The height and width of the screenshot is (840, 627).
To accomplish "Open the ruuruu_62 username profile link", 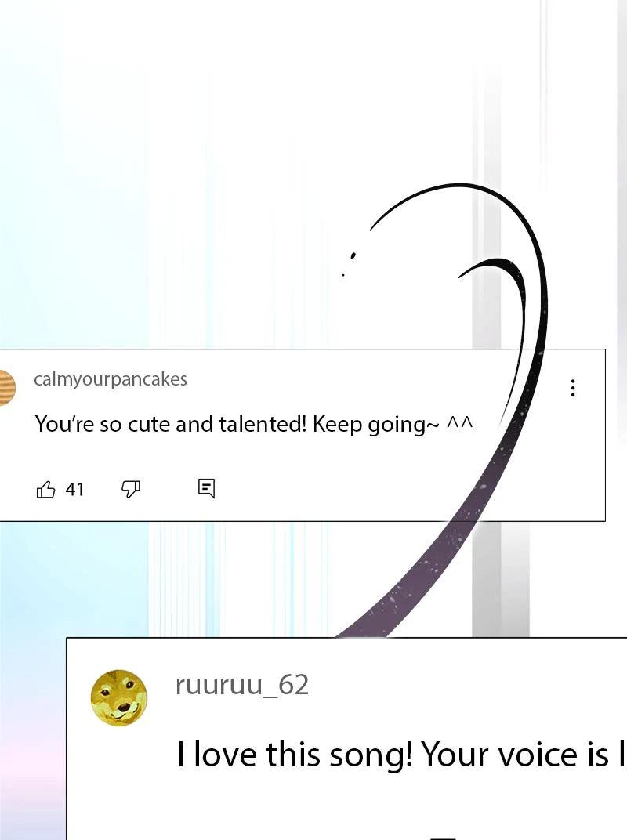I will (x=242, y=685).
